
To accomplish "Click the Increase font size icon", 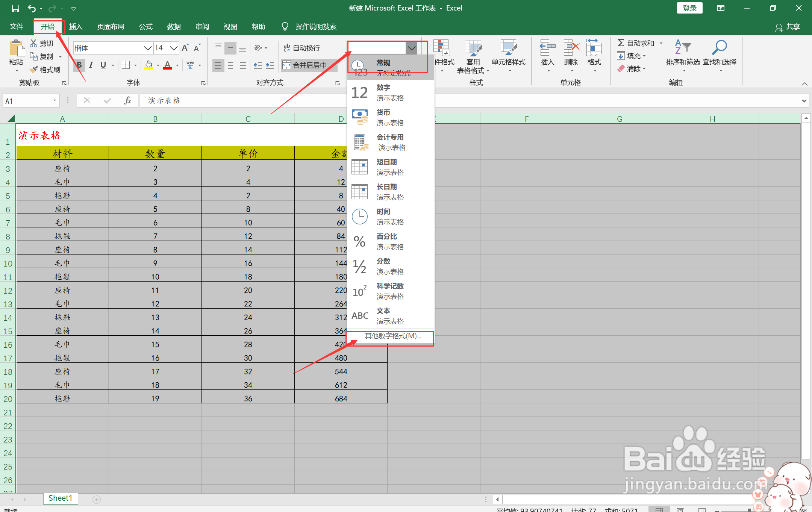I will [185, 48].
